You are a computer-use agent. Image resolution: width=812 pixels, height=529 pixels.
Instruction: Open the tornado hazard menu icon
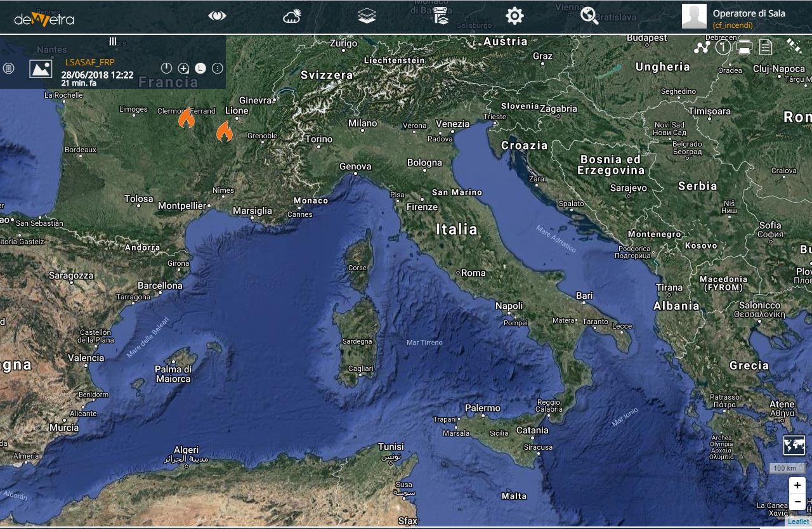tap(441, 16)
